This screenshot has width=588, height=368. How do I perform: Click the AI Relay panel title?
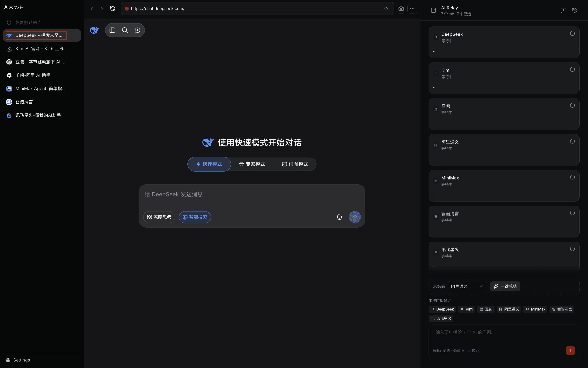pyautogui.click(x=450, y=8)
